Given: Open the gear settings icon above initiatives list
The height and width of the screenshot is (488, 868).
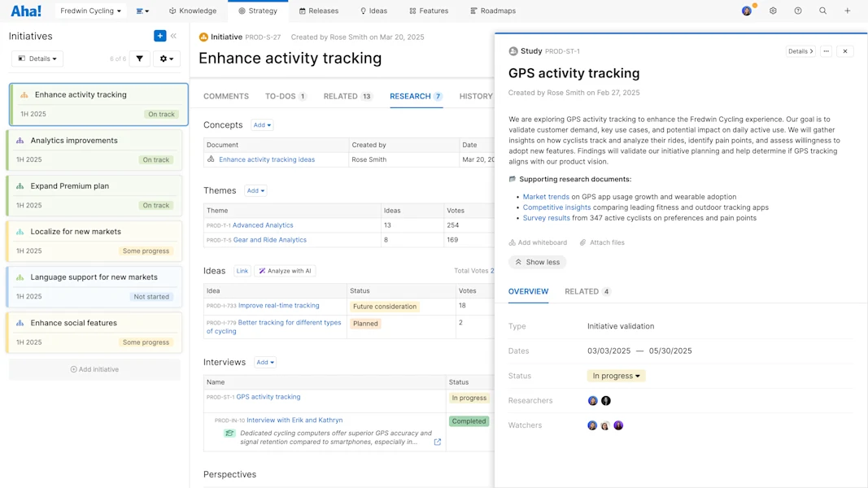Looking at the screenshot, I should click(163, 59).
